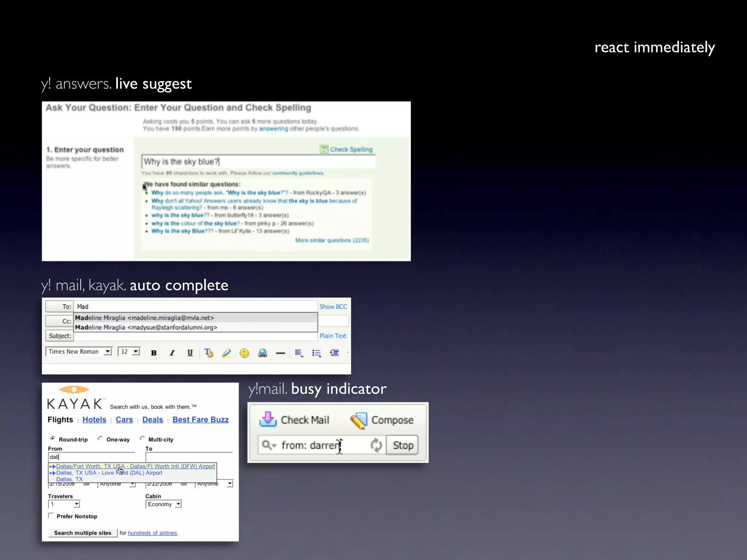
Task: Open the community guidelines link
Action: (x=298, y=173)
